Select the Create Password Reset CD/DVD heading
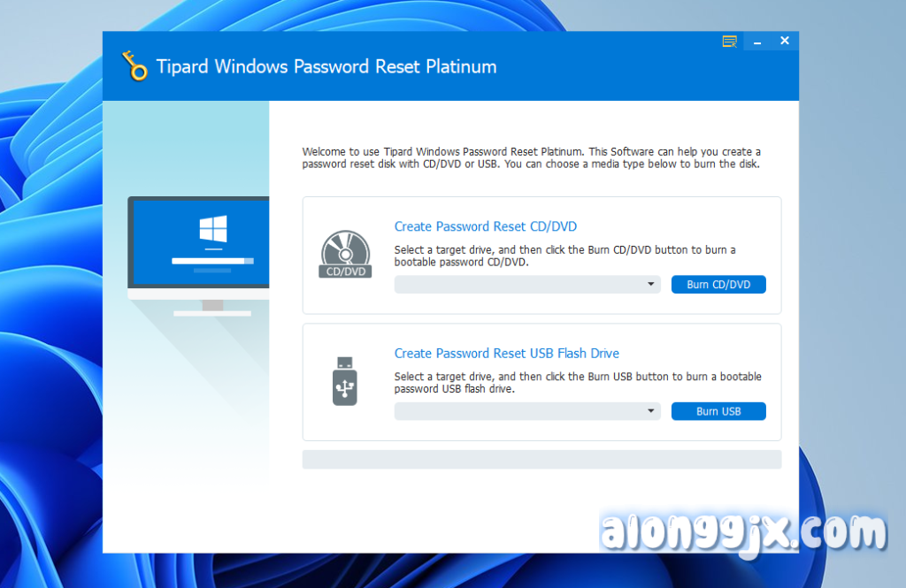 (x=485, y=227)
